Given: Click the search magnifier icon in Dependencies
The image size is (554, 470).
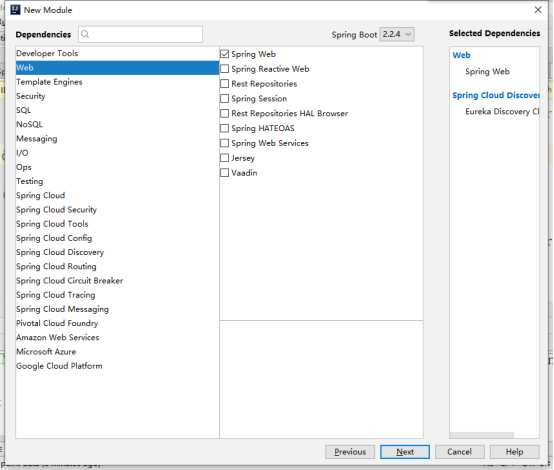Looking at the screenshot, I should click(x=85, y=34).
